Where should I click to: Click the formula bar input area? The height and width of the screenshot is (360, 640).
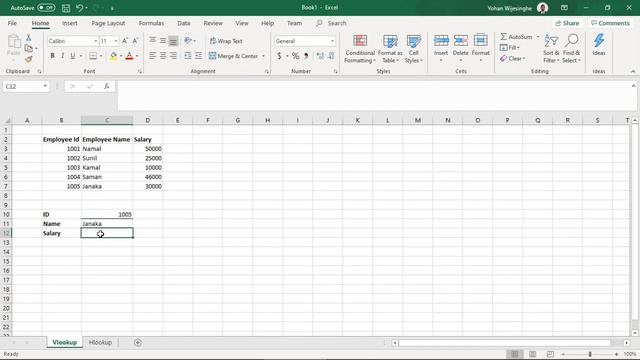click(x=374, y=96)
